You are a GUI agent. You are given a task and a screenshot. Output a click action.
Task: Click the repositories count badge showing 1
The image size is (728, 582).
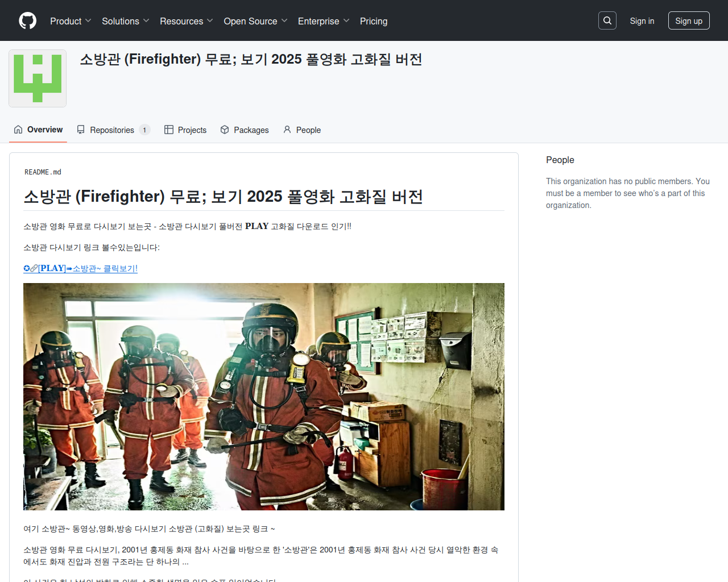click(x=144, y=130)
